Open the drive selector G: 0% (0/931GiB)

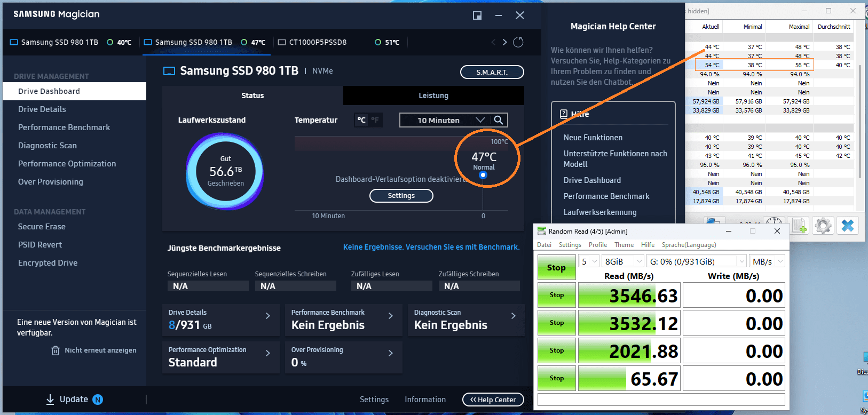tap(697, 261)
